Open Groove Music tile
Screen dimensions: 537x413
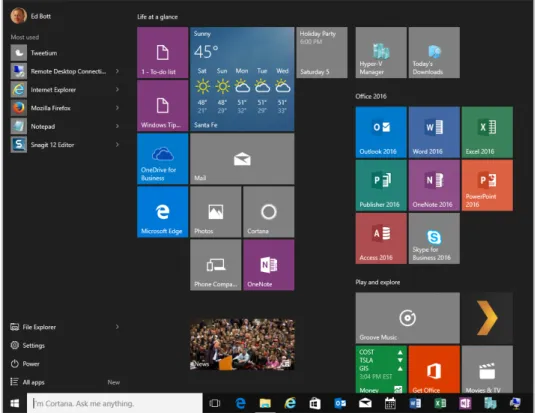pos(408,318)
